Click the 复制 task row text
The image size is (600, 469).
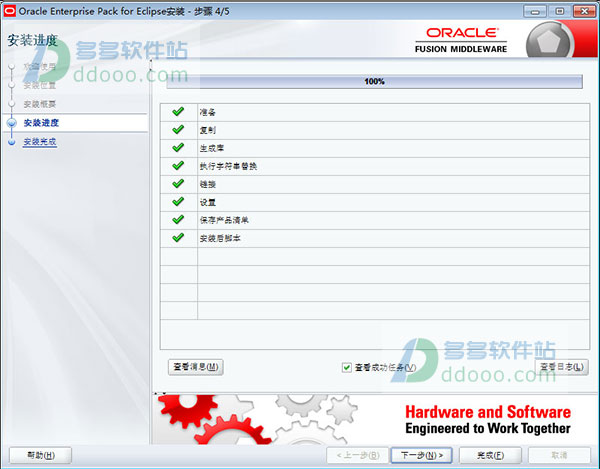click(207, 130)
